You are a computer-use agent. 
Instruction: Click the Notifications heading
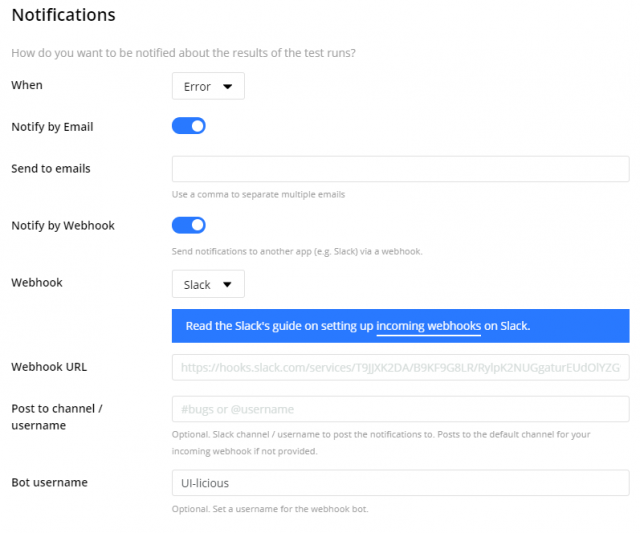[63, 15]
